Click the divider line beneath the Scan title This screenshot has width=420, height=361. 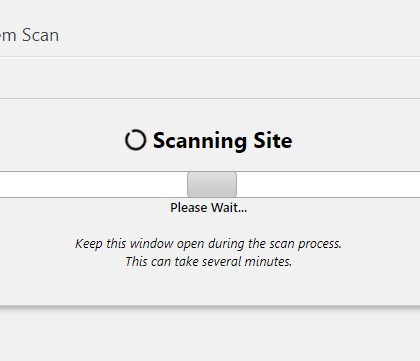tap(210, 57)
